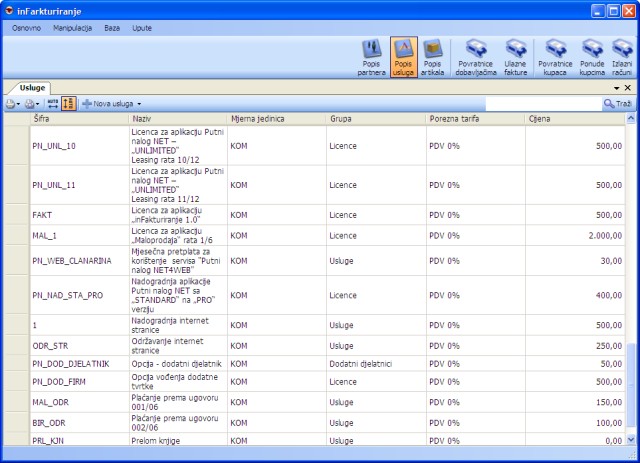Screen dimensions: 640x463
Task: Open Povratnice kupaca
Action: click(x=555, y=57)
